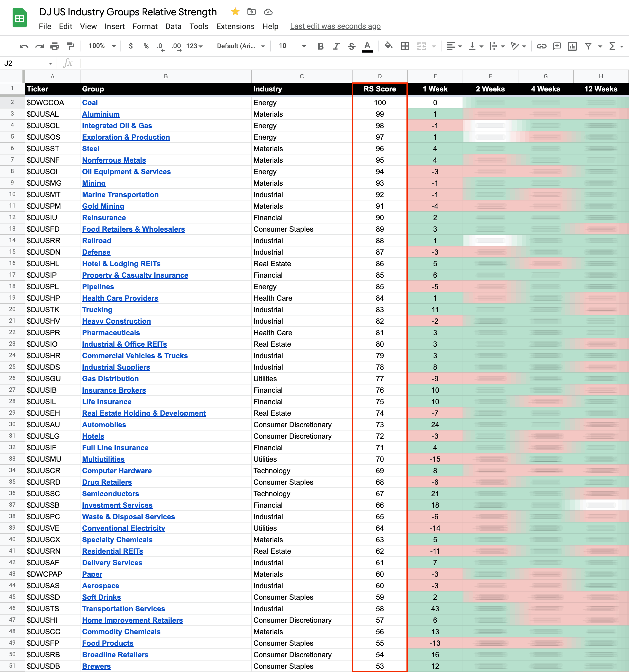
Task: Select the Paint format tool
Action: coord(70,46)
